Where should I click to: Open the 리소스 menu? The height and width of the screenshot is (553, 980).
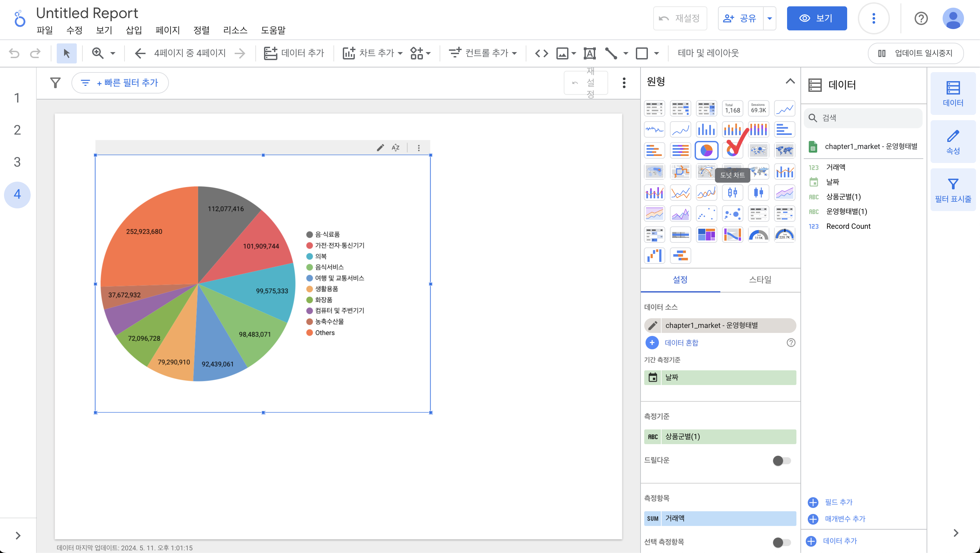pyautogui.click(x=235, y=30)
